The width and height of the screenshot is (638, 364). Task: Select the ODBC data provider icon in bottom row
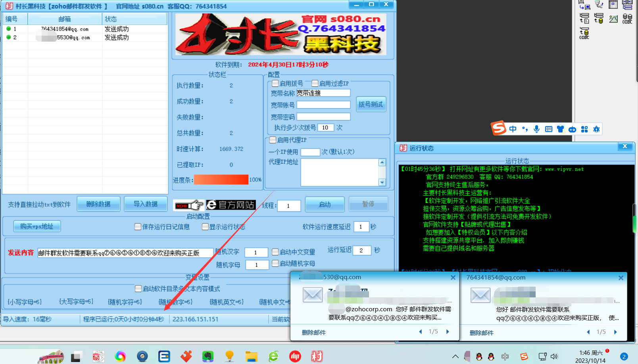point(584,33)
